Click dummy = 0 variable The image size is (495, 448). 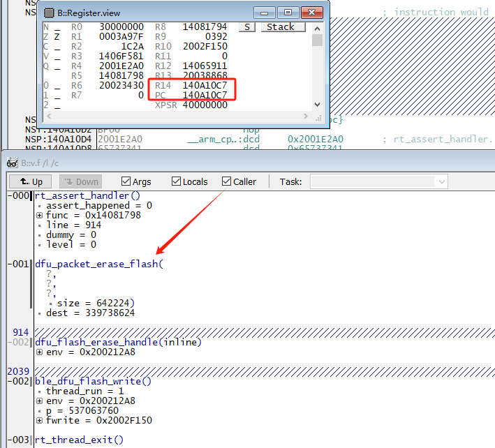point(71,235)
